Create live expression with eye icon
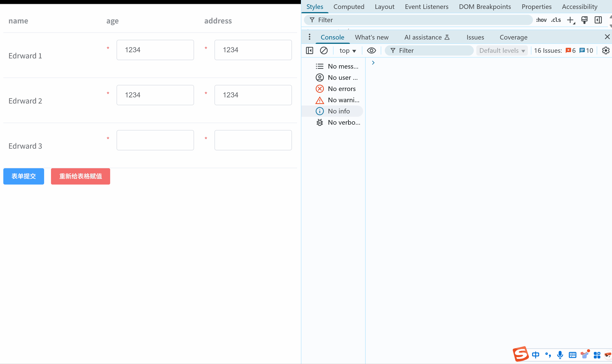 [x=371, y=50]
